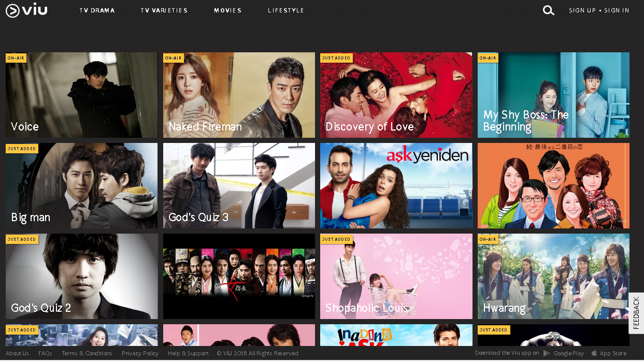Click the Sign Up link

(x=582, y=10)
